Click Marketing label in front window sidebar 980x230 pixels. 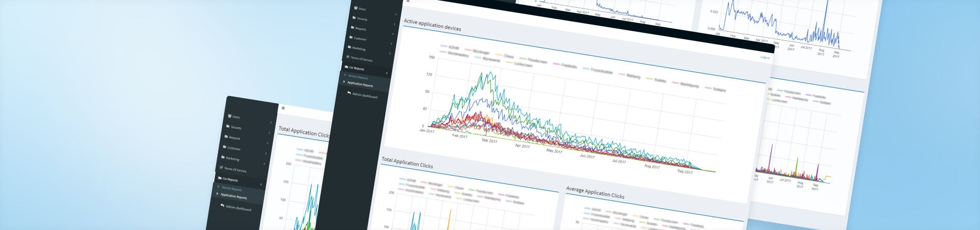(x=359, y=49)
